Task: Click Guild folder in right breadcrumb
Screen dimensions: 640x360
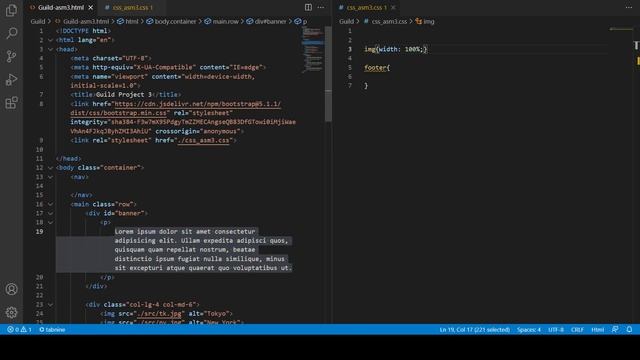Action: pyautogui.click(x=347, y=21)
